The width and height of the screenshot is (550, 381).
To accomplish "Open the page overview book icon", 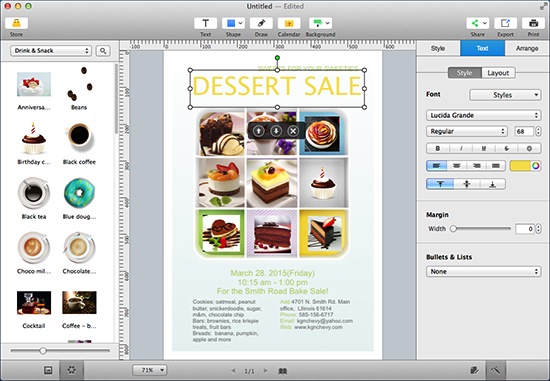I will point(283,371).
